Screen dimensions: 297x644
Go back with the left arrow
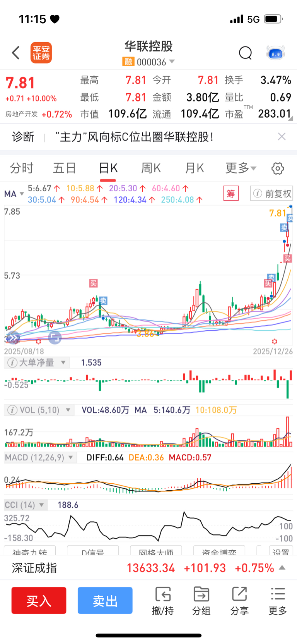tap(16, 53)
